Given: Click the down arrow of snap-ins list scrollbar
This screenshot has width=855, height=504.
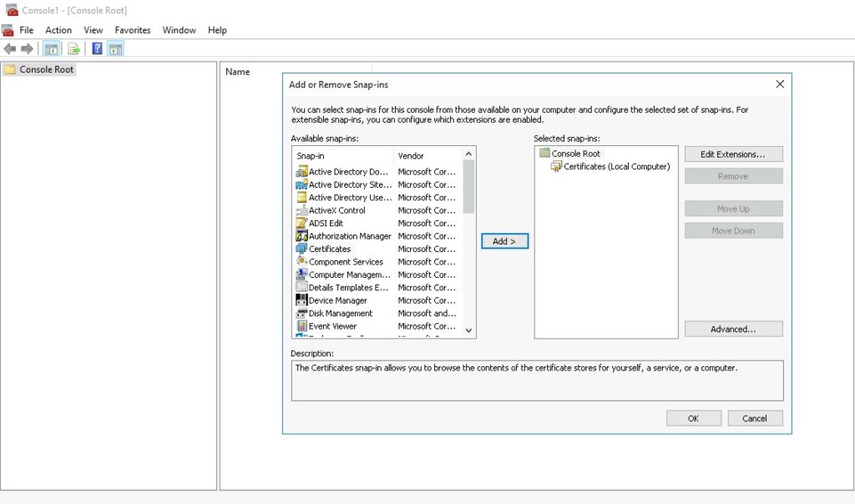Looking at the screenshot, I should pyautogui.click(x=468, y=331).
